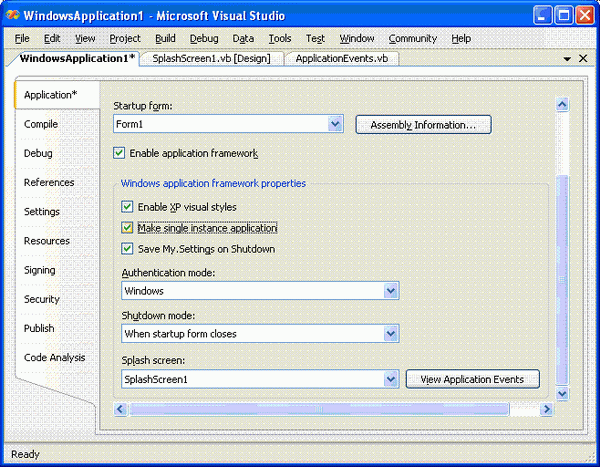The height and width of the screenshot is (467, 600).
Task: Open the View menu
Action: pyautogui.click(x=85, y=39)
